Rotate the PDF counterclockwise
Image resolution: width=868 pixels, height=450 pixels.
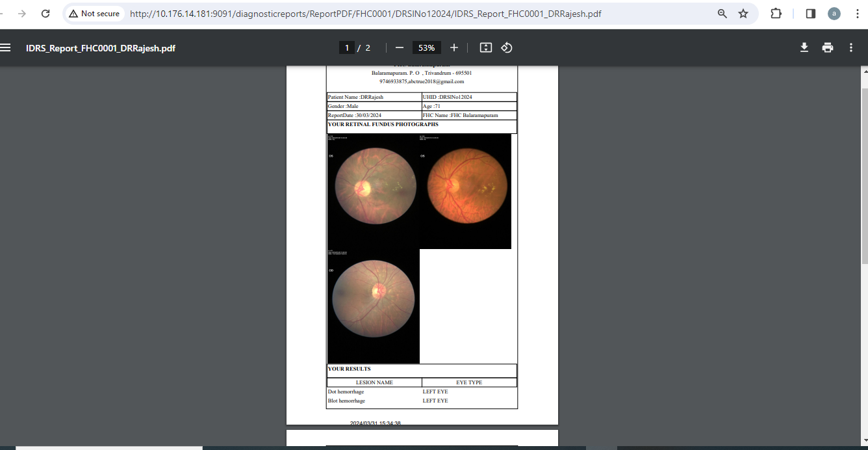coord(507,47)
